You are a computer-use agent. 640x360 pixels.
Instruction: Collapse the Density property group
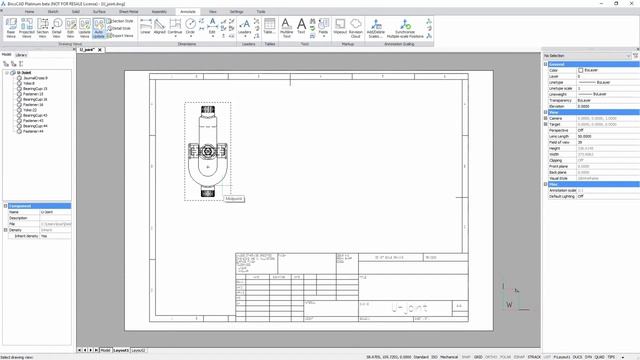(x=6, y=230)
